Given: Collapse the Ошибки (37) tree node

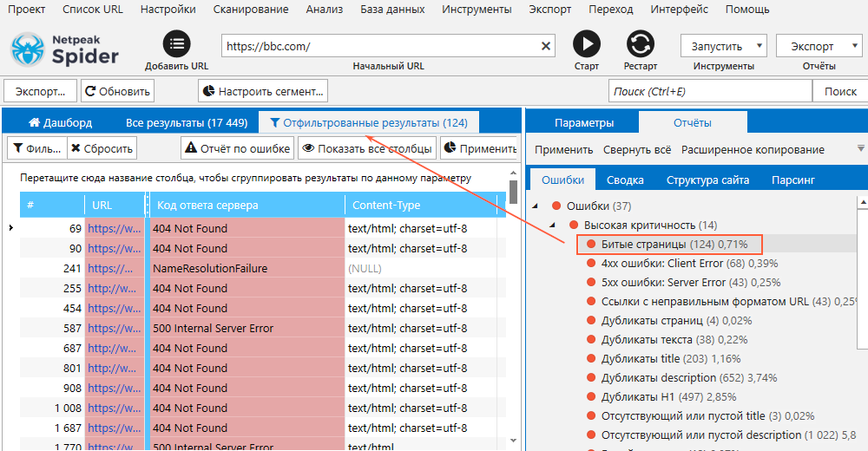Looking at the screenshot, I should coord(536,206).
